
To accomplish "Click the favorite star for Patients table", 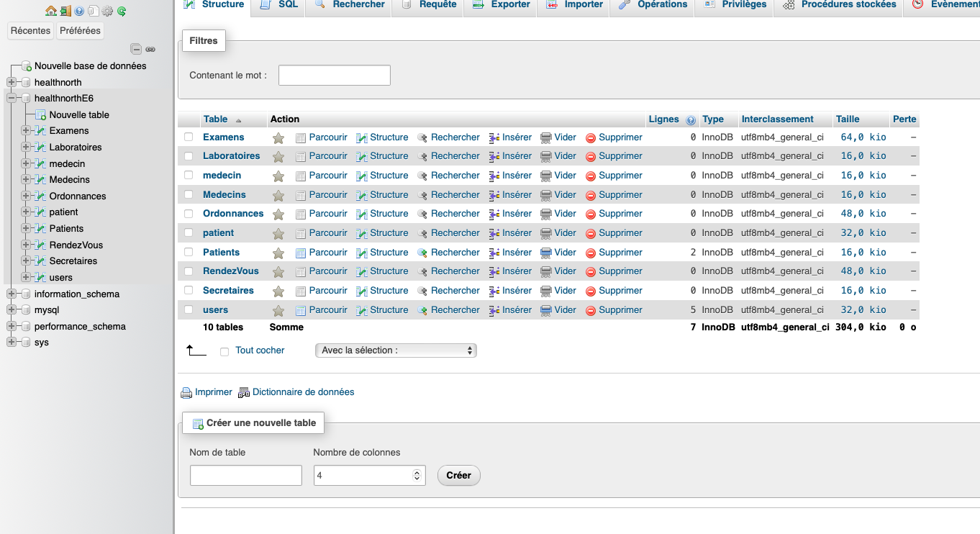I will (x=278, y=253).
